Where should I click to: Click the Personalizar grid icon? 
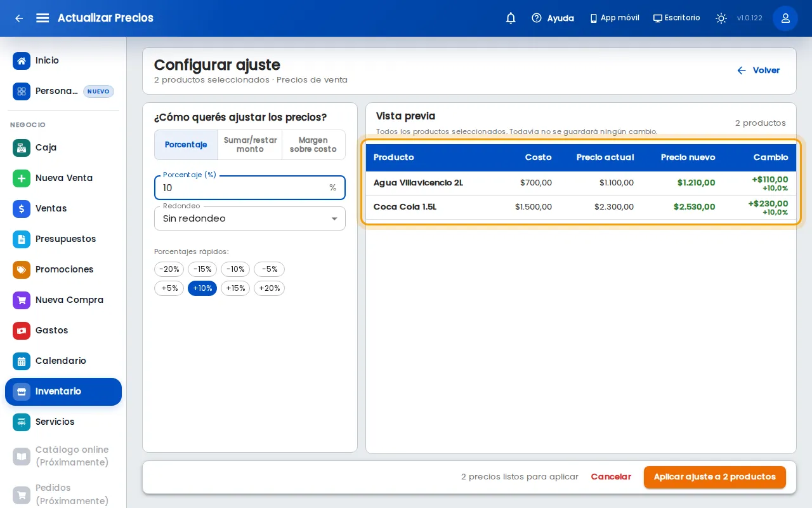22,91
